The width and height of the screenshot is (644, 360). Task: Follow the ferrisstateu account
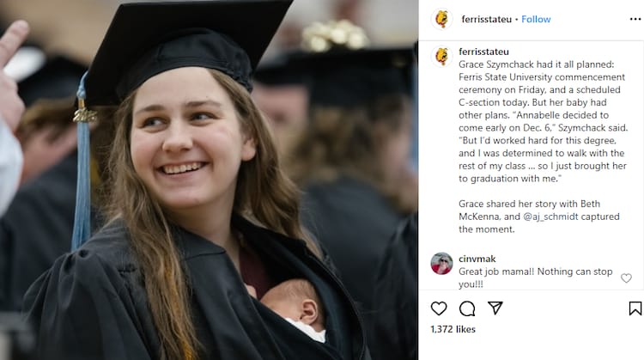(x=536, y=19)
